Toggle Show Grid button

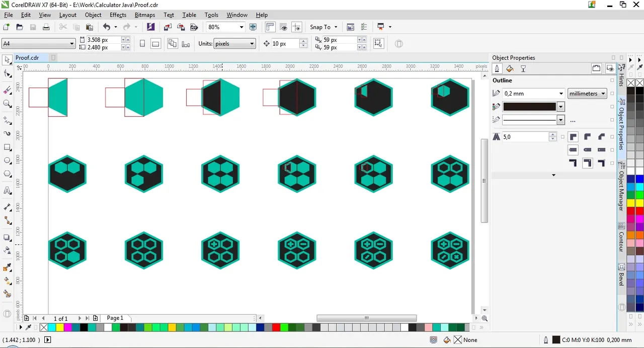[284, 27]
